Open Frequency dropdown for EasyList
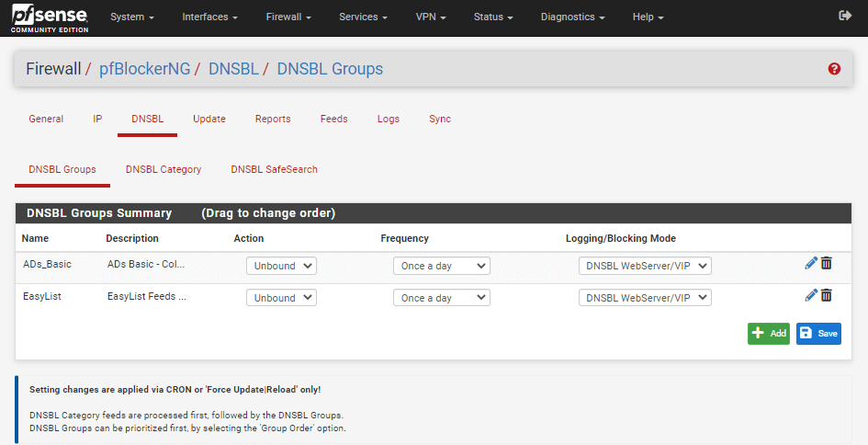 point(441,298)
